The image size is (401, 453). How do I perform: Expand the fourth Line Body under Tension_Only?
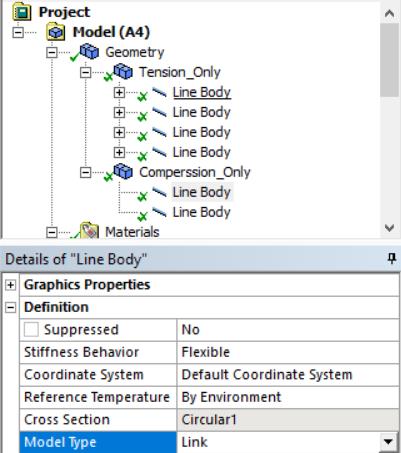click(119, 152)
